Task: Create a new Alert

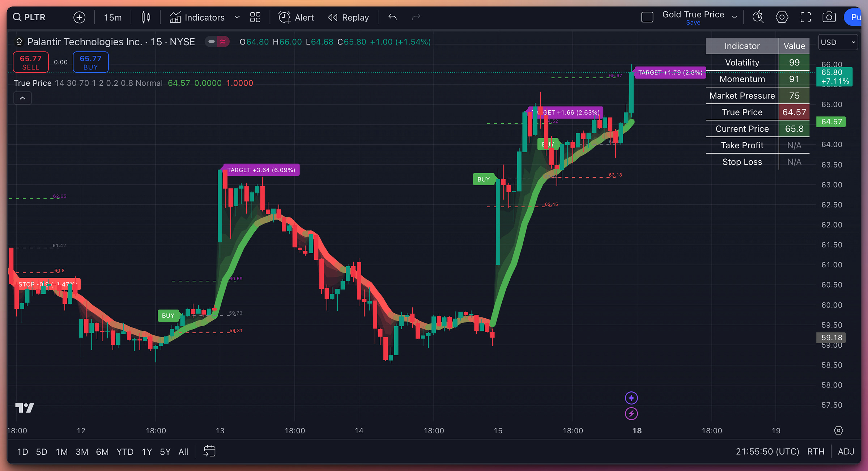Action: [296, 17]
